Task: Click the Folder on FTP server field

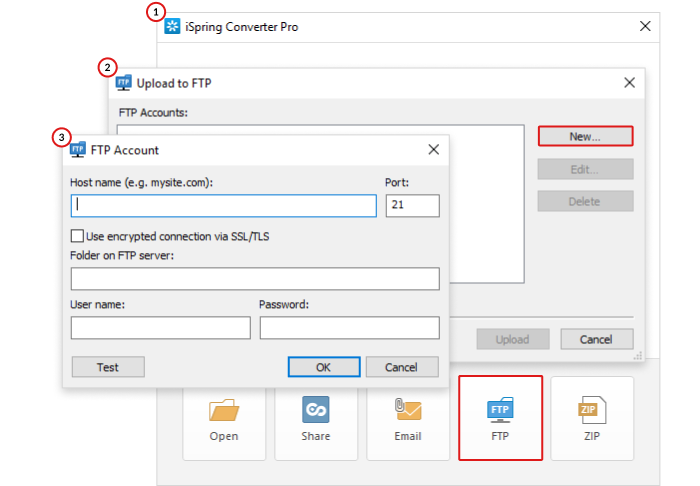Action: [255, 279]
